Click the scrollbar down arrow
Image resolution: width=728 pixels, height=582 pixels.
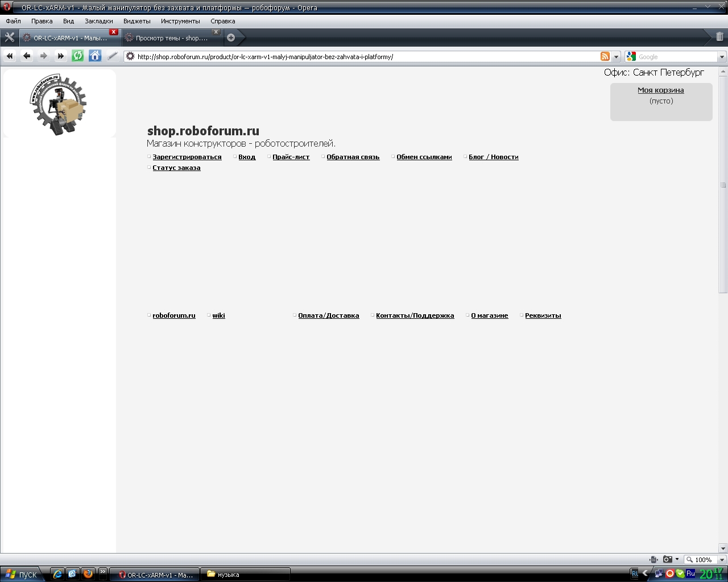click(723, 548)
